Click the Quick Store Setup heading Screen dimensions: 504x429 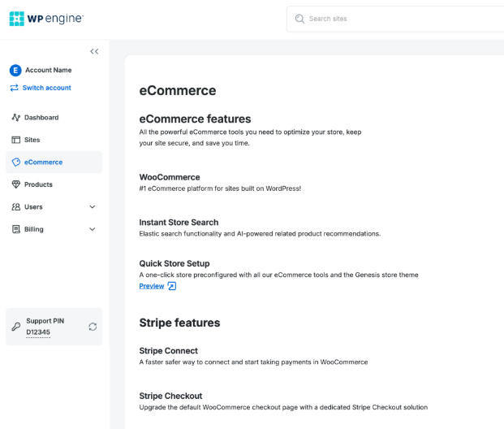click(174, 263)
